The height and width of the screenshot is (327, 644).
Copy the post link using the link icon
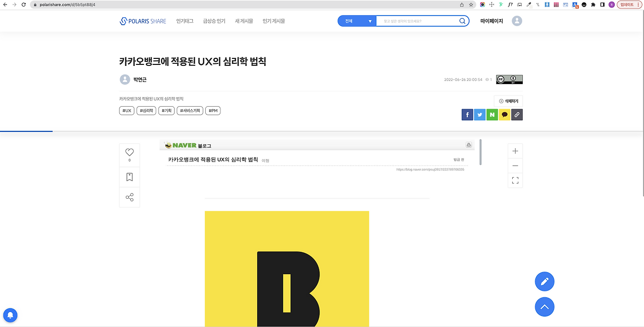click(x=517, y=114)
